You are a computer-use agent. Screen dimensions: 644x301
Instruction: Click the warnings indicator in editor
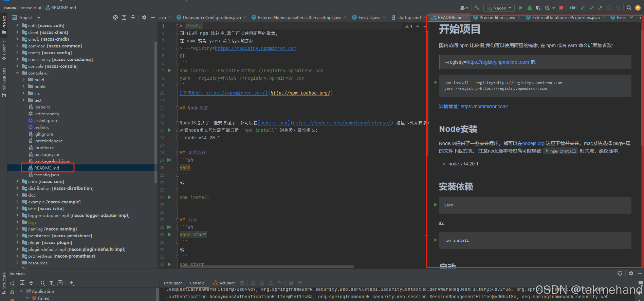click(x=409, y=26)
